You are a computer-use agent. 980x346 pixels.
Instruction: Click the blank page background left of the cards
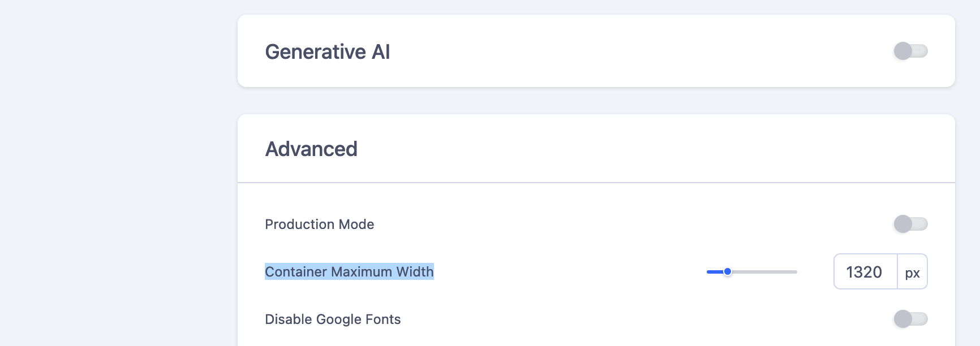[x=113, y=170]
